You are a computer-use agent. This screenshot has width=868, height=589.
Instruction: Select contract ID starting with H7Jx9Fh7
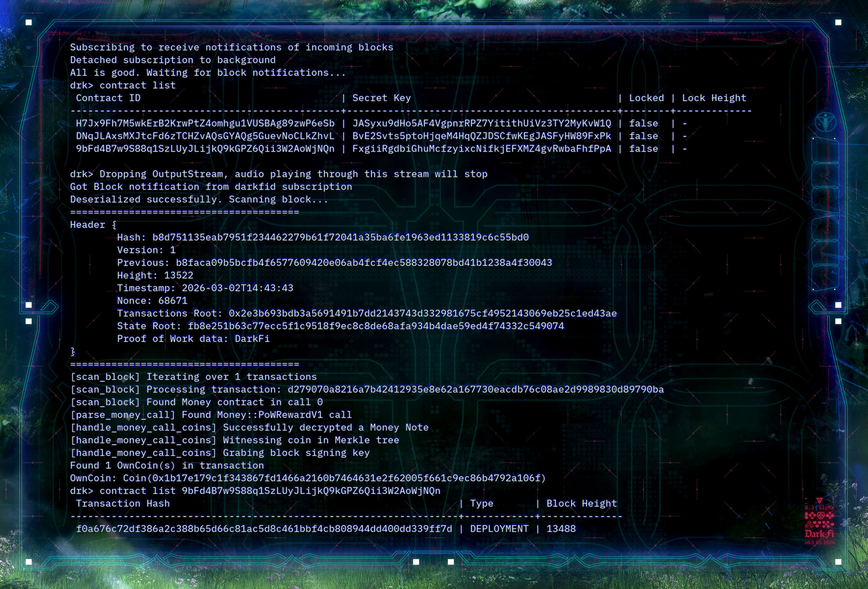[x=206, y=124]
